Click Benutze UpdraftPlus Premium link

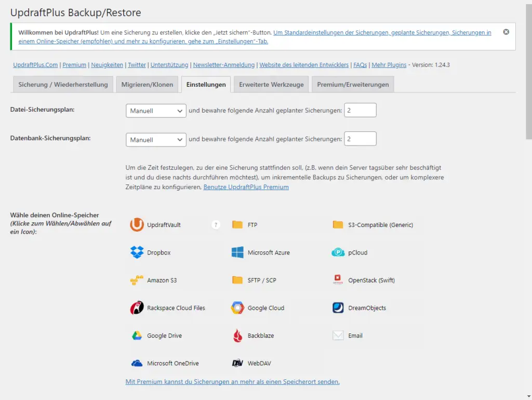coord(246,187)
